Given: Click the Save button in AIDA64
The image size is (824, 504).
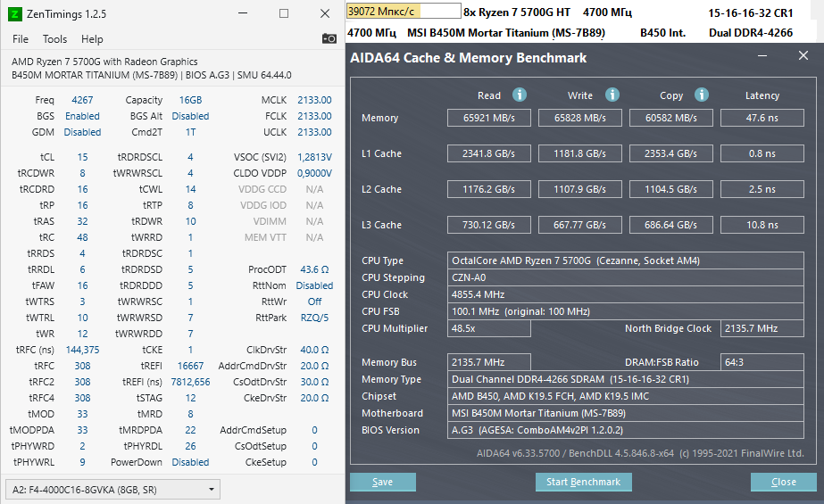Looking at the screenshot, I should tap(383, 482).
